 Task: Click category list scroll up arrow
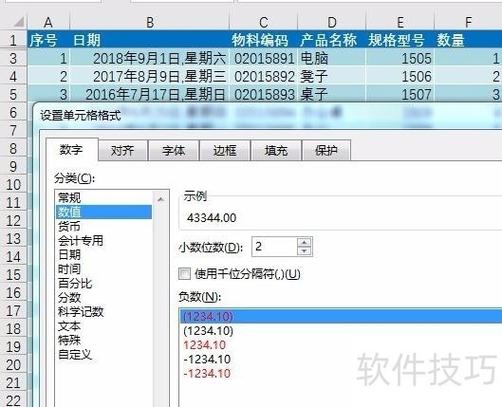[x=161, y=199]
